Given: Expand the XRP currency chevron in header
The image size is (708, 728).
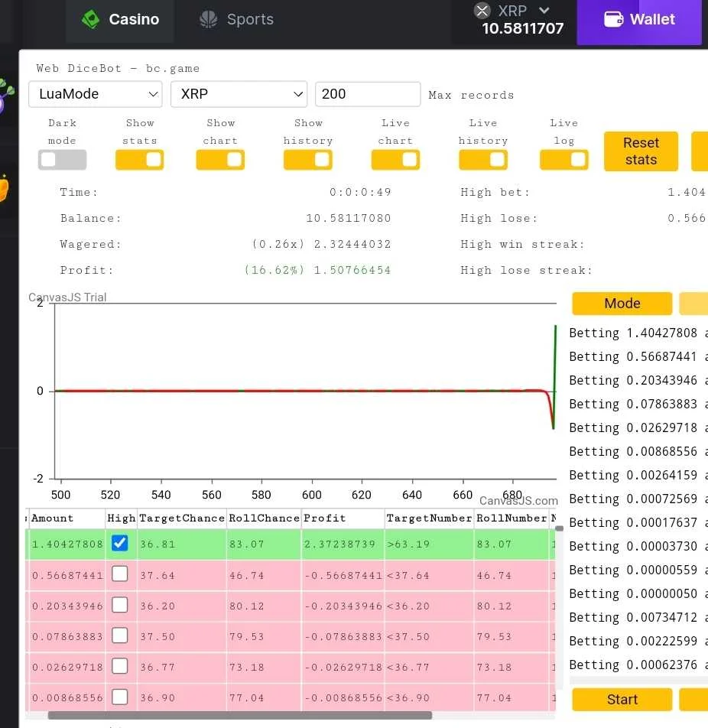Looking at the screenshot, I should point(544,10).
